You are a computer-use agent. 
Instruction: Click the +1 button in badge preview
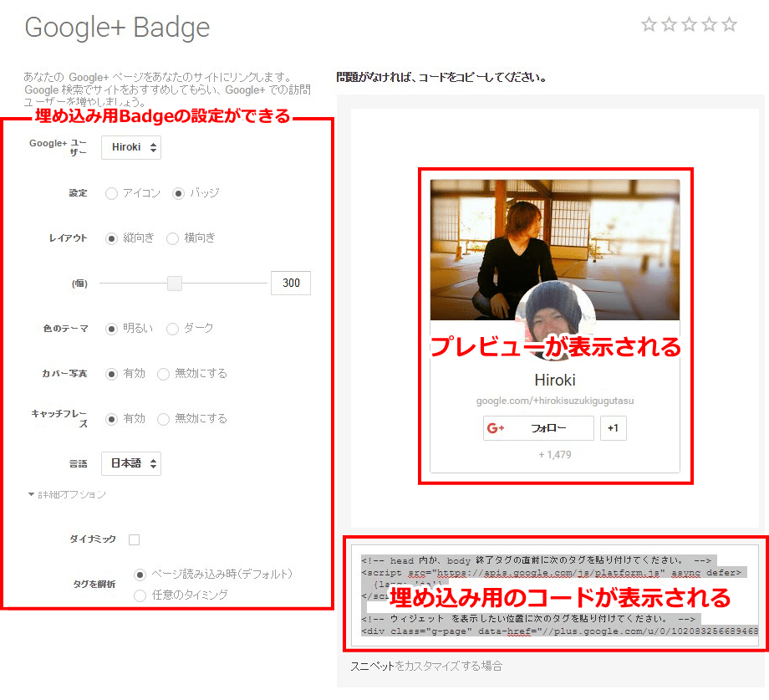coord(613,428)
